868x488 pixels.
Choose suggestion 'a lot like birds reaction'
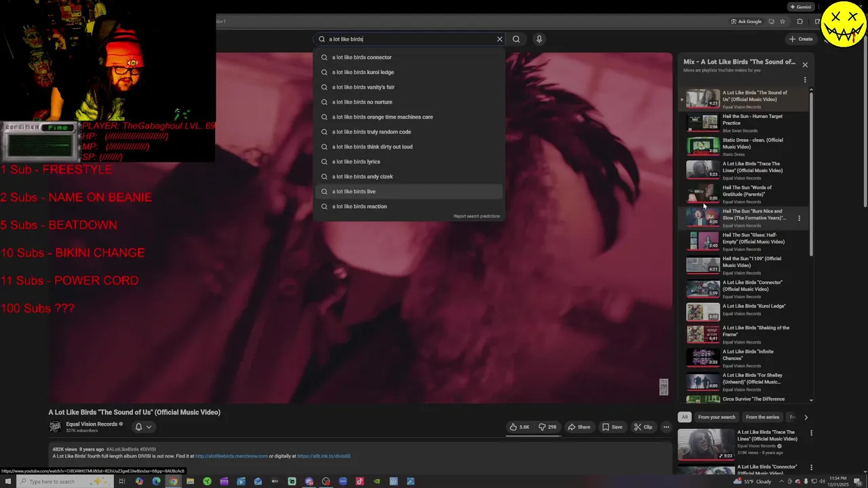409,207
